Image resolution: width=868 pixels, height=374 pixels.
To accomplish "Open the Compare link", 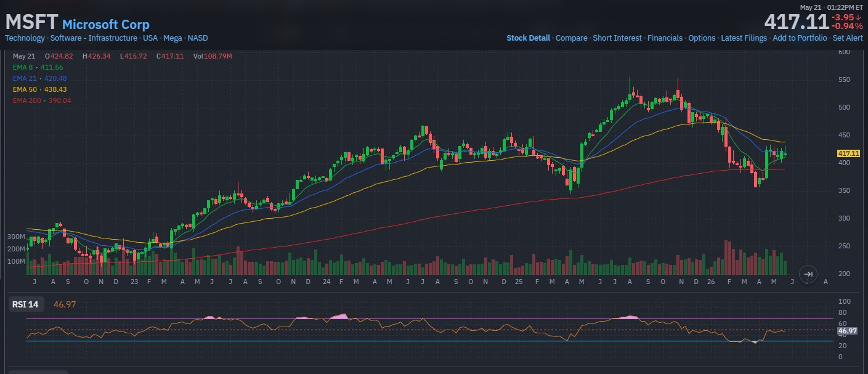I will (572, 38).
